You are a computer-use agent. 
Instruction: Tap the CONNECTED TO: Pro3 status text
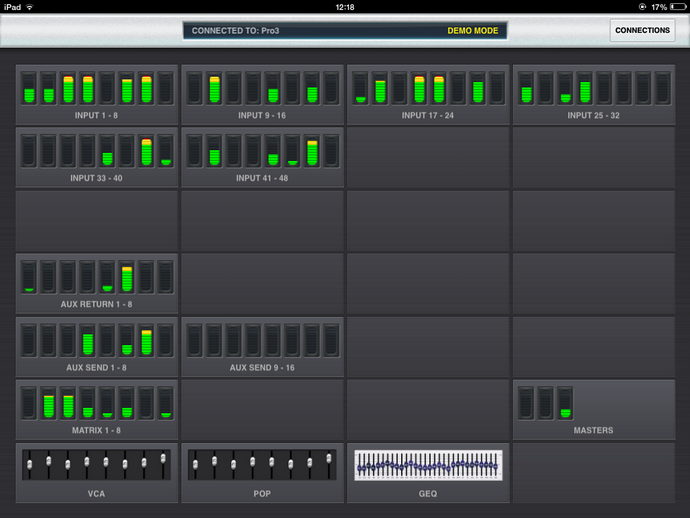point(235,31)
